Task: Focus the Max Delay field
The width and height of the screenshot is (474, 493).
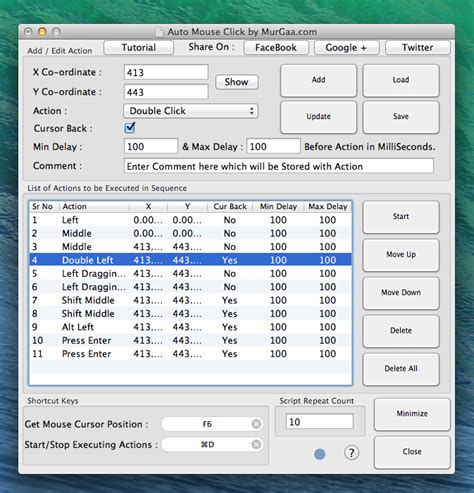Action: pos(273,146)
